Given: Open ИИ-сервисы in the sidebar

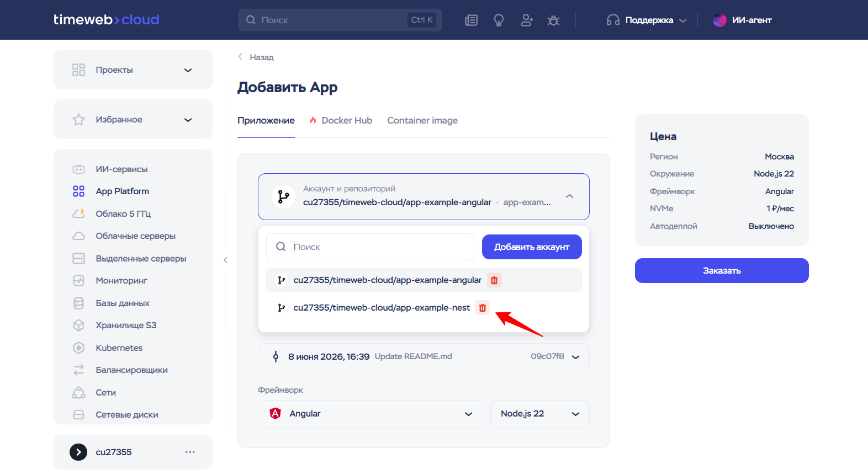Looking at the screenshot, I should click(121, 169).
